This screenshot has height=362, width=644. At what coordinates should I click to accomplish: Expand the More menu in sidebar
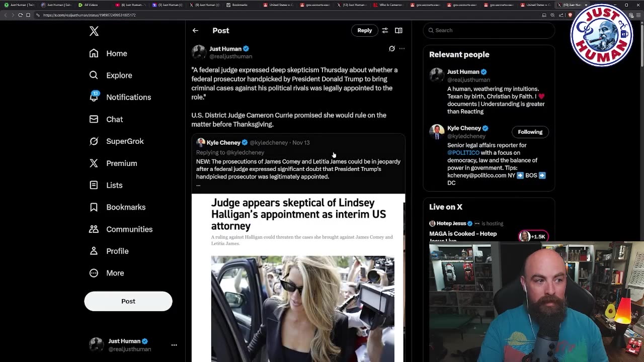click(107, 273)
